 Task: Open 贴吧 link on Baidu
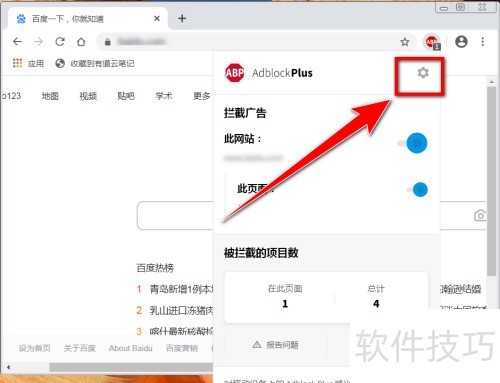126,96
